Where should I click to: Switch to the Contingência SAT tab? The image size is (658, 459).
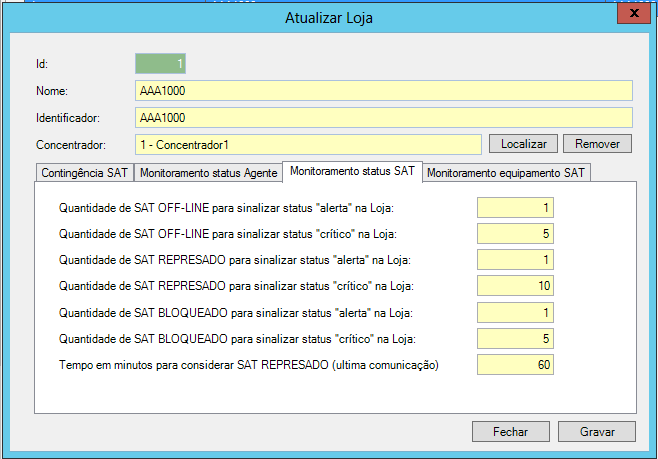click(84, 173)
